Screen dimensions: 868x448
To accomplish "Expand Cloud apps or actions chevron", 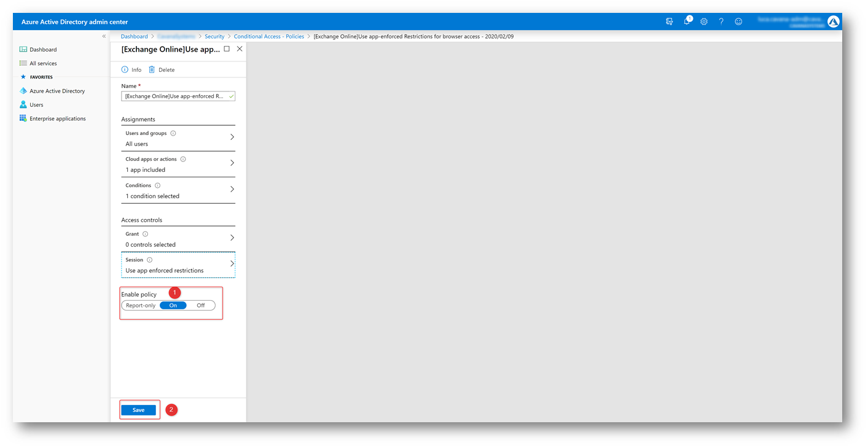I will [x=232, y=163].
